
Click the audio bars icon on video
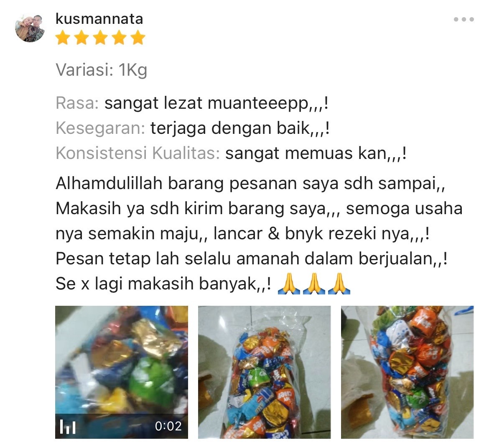tap(68, 427)
